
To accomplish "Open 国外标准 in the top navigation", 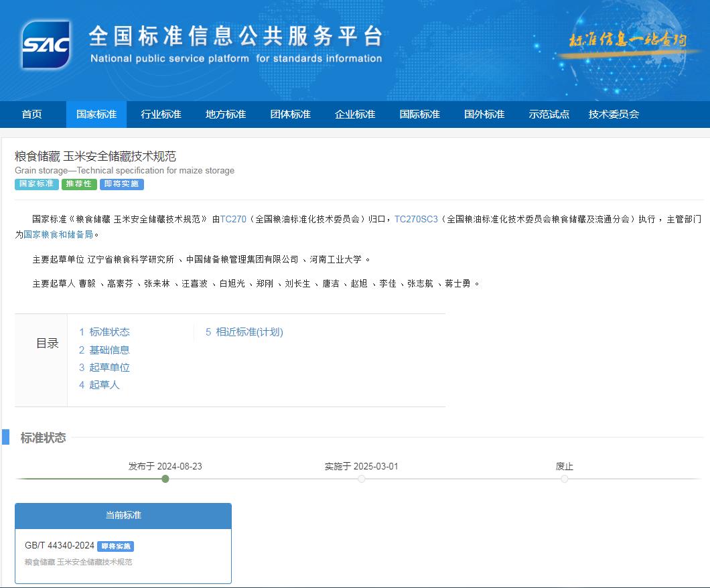I will (x=484, y=115).
